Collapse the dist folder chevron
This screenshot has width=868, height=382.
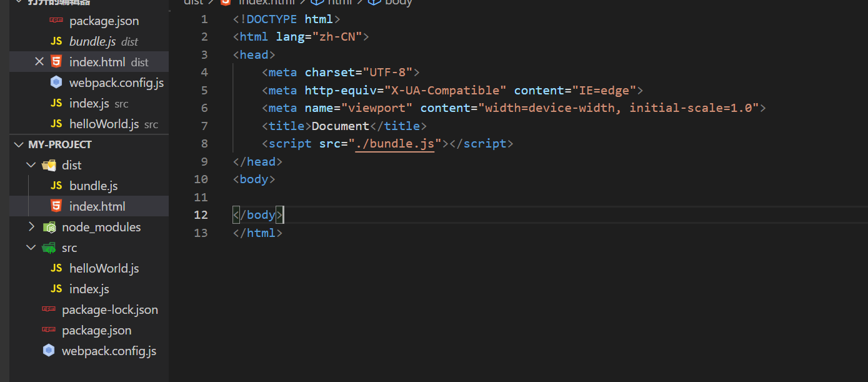(31, 165)
